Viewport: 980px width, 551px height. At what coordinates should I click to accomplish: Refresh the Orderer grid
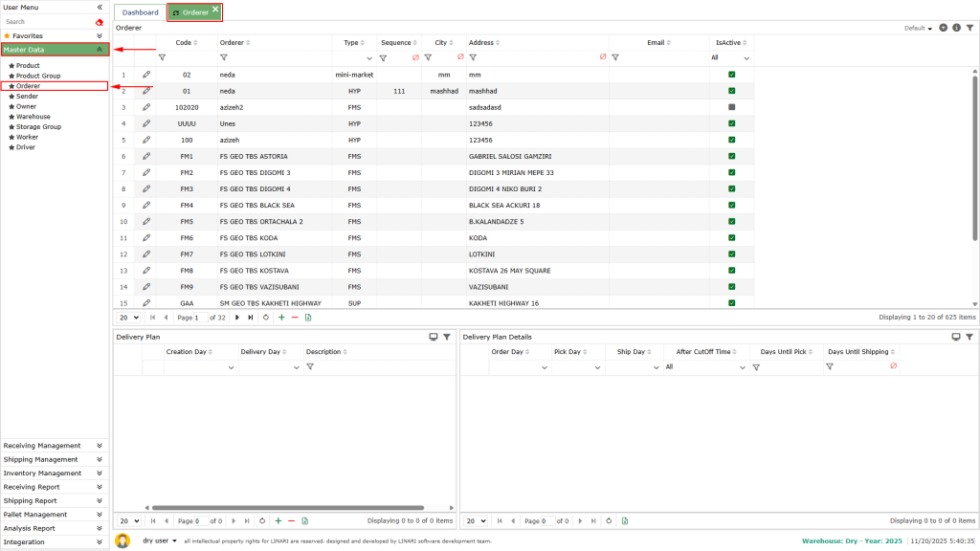click(x=265, y=317)
